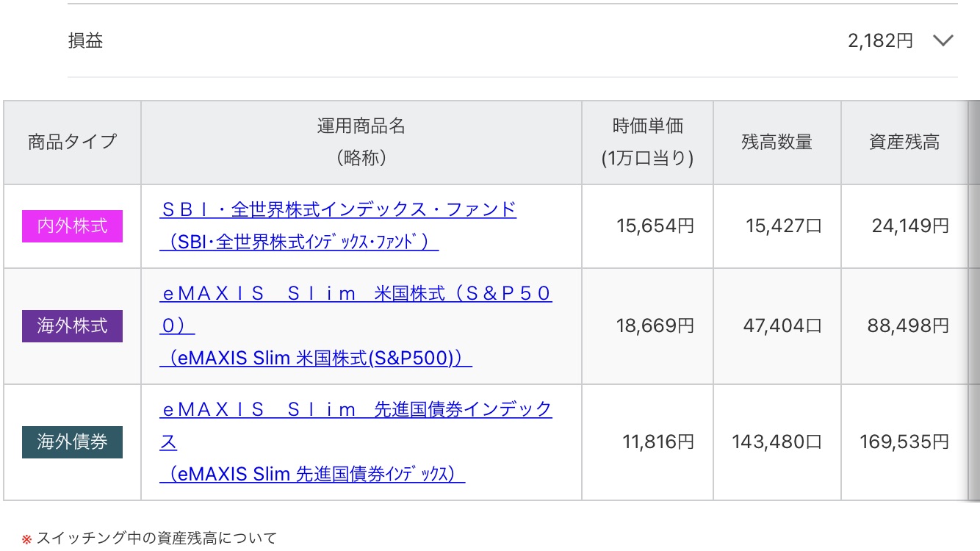Click the purple 海外株式 type badge
Screen dimensions: 980x551
(72, 326)
